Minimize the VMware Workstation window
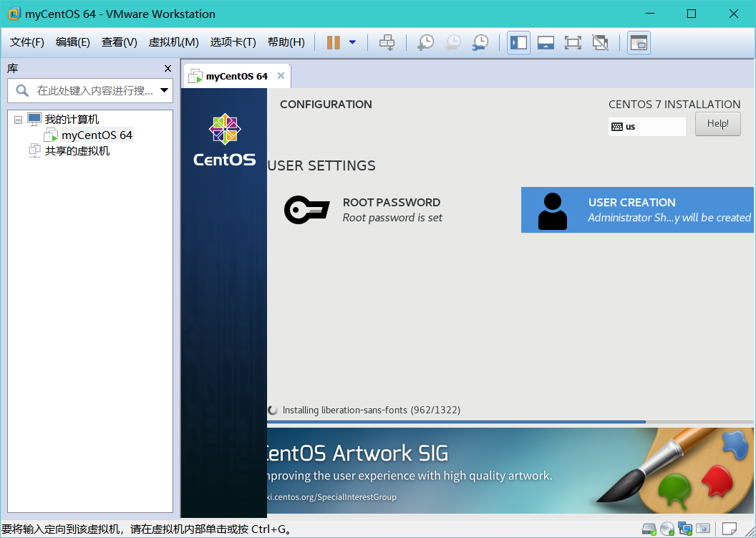Viewport: 756px width, 538px height. point(649,14)
